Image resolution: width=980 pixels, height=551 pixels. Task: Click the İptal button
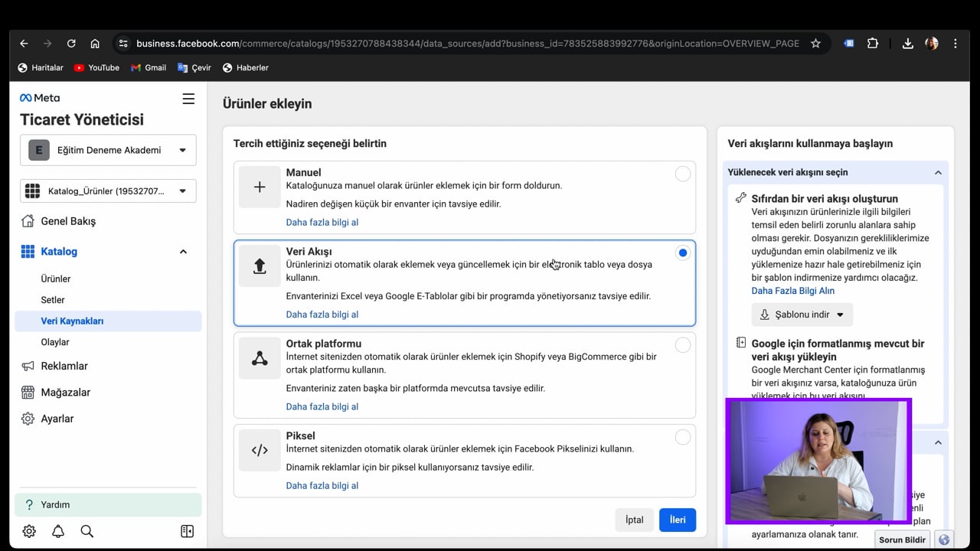click(x=634, y=520)
